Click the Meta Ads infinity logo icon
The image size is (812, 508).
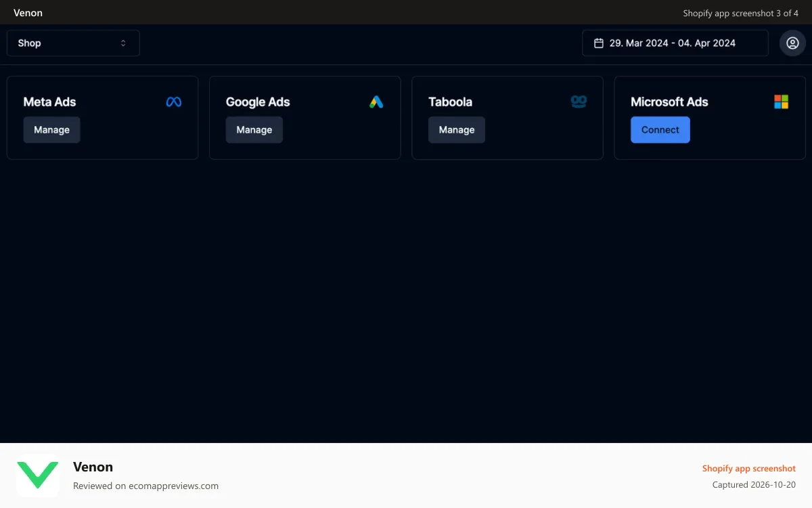[174, 102]
